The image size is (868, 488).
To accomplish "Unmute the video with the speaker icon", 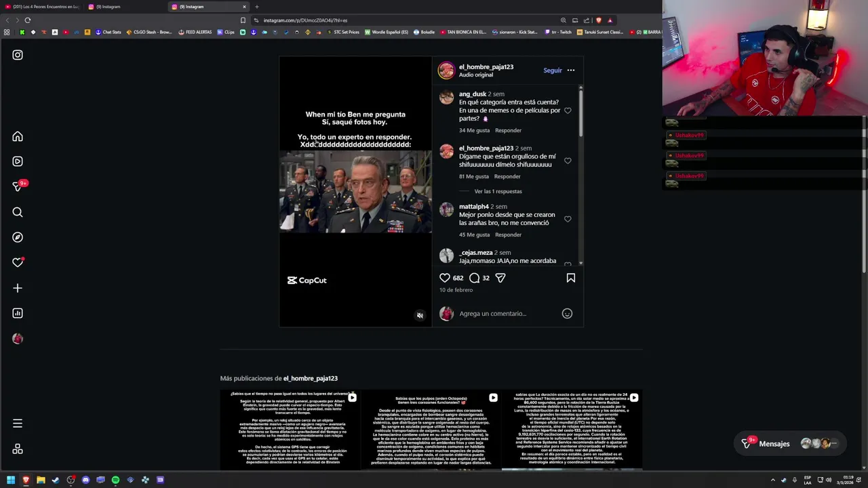I will pyautogui.click(x=420, y=315).
